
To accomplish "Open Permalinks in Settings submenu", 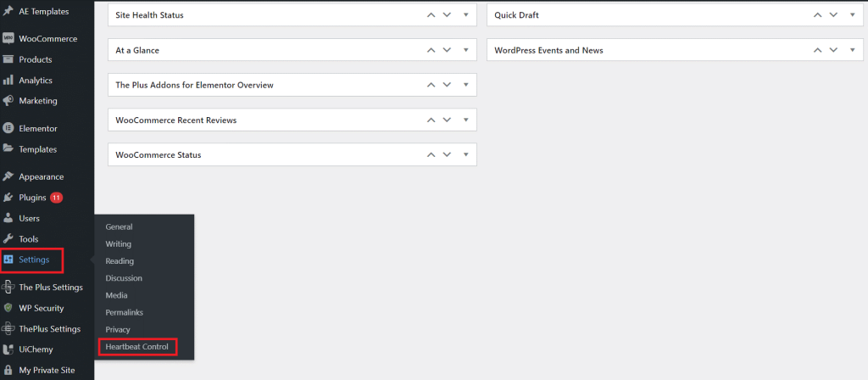I will click(x=124, y=312).
